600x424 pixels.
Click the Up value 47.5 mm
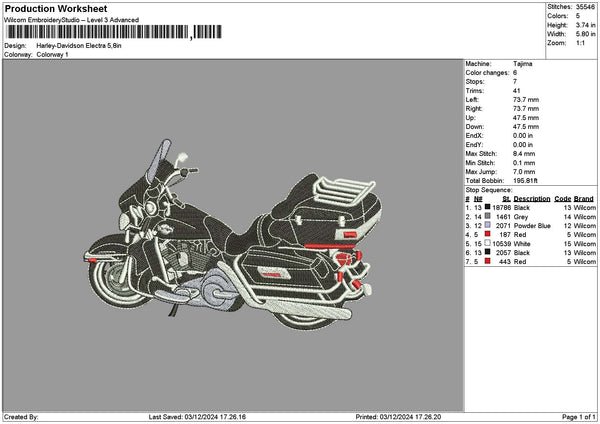(x=526, y=117)
